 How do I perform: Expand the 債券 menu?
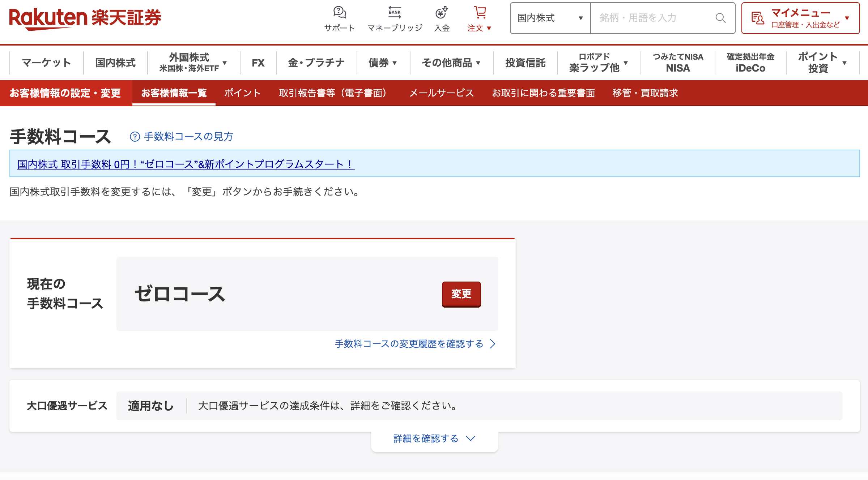[x=383, y=63]
